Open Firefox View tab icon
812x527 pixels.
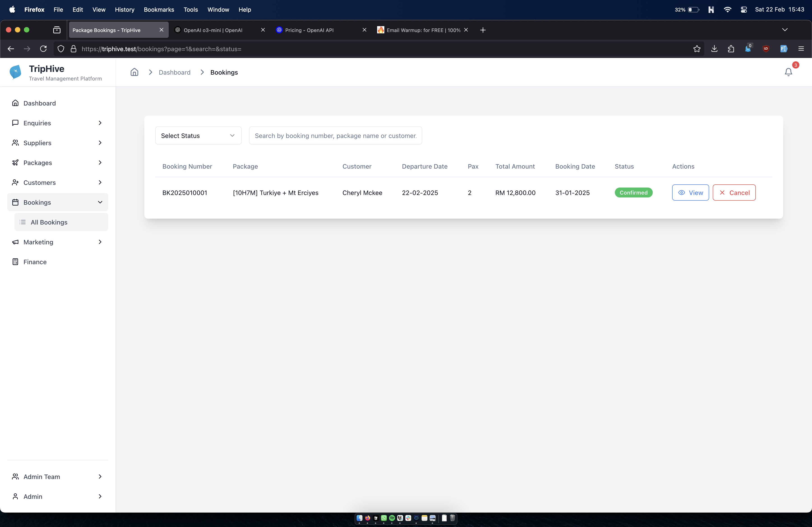[x=57, y=30]
